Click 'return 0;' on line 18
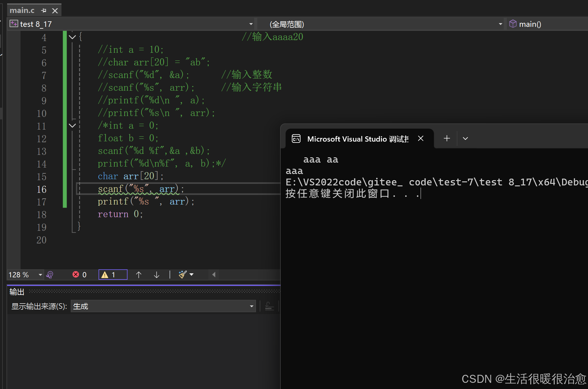 coord(120,214)
